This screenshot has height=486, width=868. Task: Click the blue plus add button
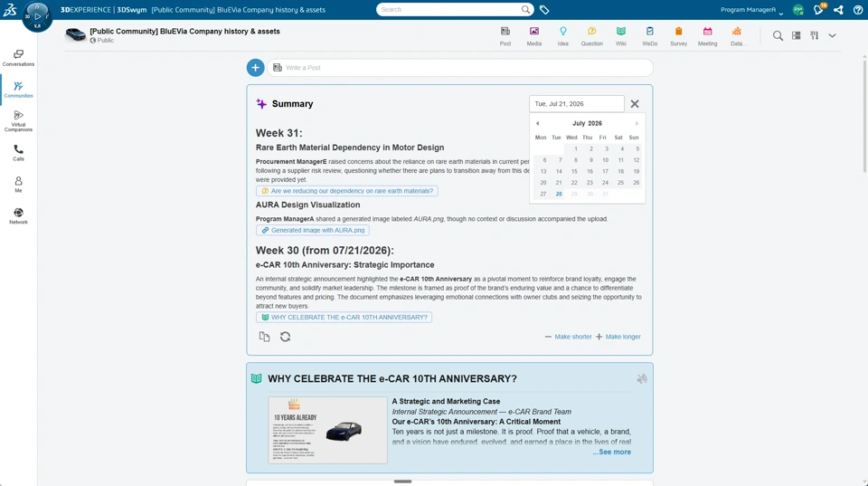point(255,68)
